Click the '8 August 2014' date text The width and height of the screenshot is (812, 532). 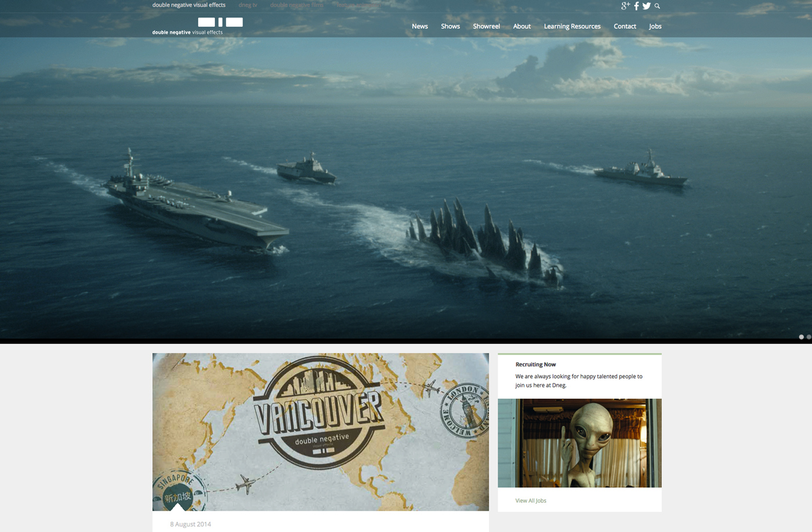pyautogui.click(x=190, y=524)
